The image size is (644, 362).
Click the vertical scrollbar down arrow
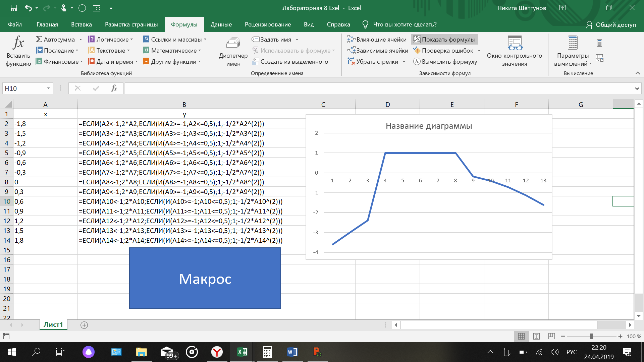click(x=639, y=316)
